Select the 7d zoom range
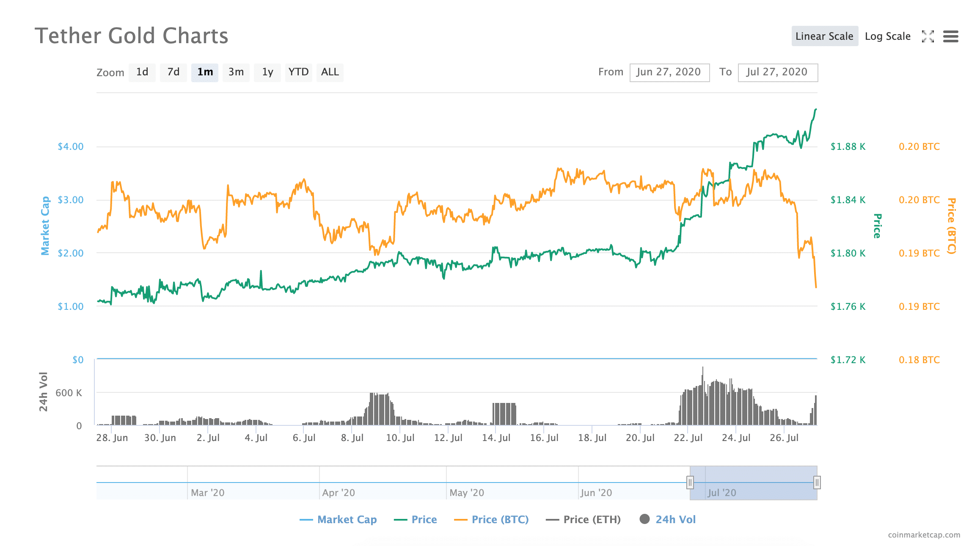This screenshot has width=980, height=546. point(173,72)
